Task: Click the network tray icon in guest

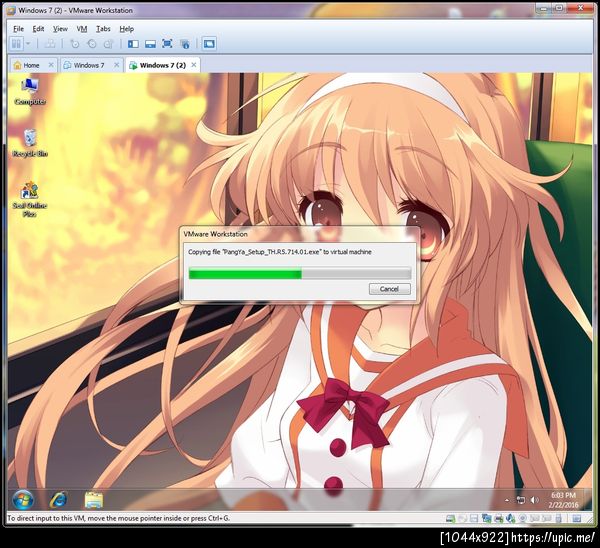Action: [521, 500]
